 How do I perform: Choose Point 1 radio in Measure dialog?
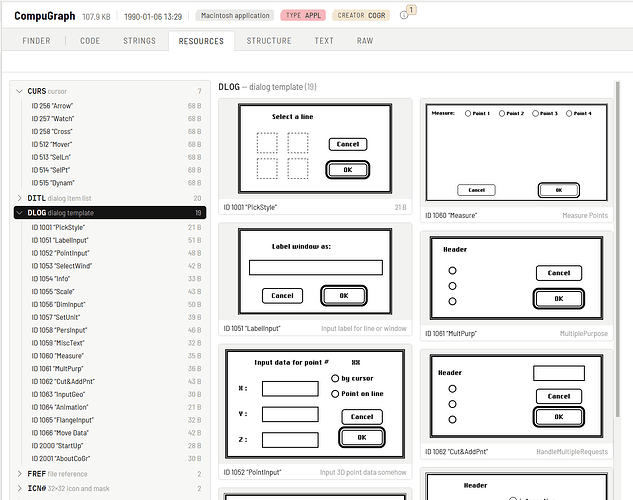tap(468, 113)
